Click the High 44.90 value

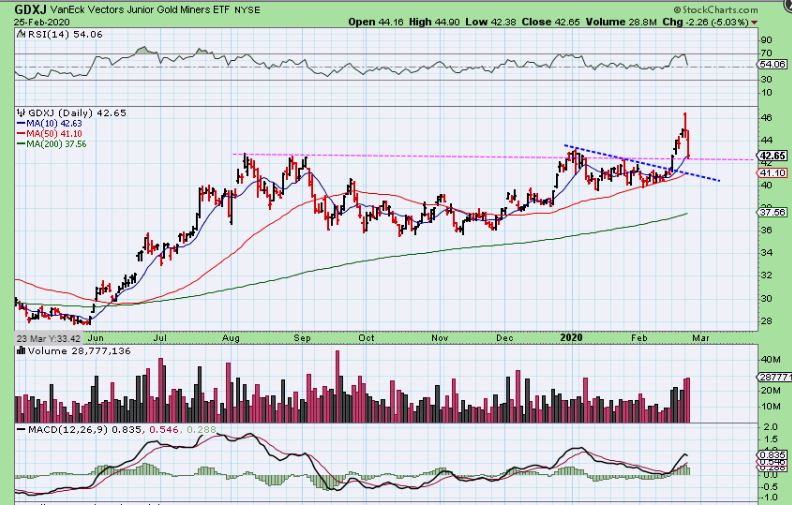point(435,22)
